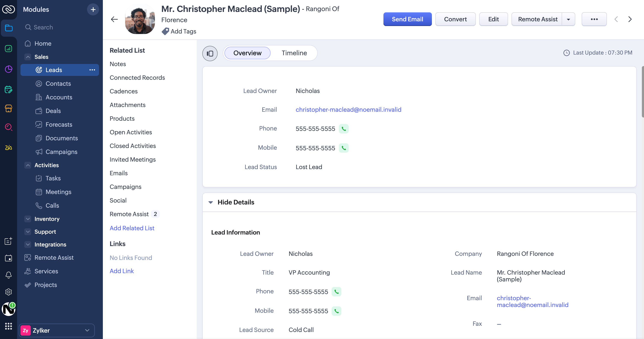Open the setup gear icon in sidebar
Image resolution: width=644 pixels, height=339 pixels.
point(9,291)
